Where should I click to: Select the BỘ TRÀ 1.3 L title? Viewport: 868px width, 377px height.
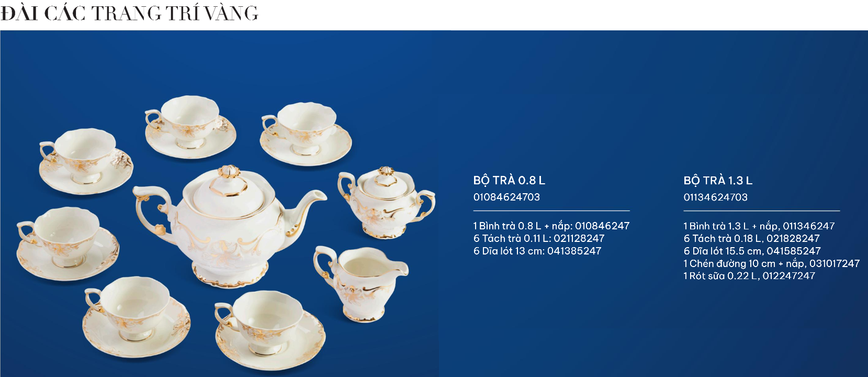click(718, 181)
